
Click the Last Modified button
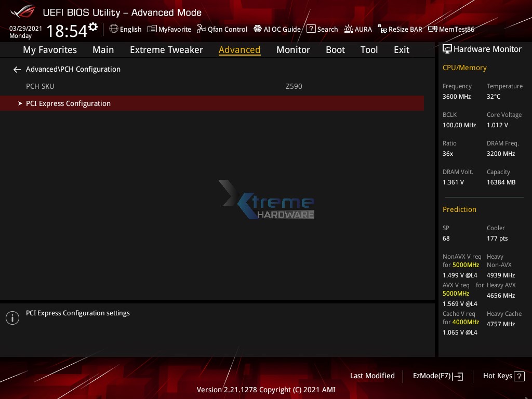tap(373, 376)
